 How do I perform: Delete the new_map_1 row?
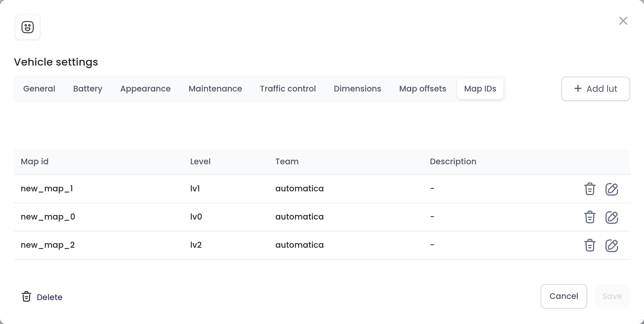point(590,189)
